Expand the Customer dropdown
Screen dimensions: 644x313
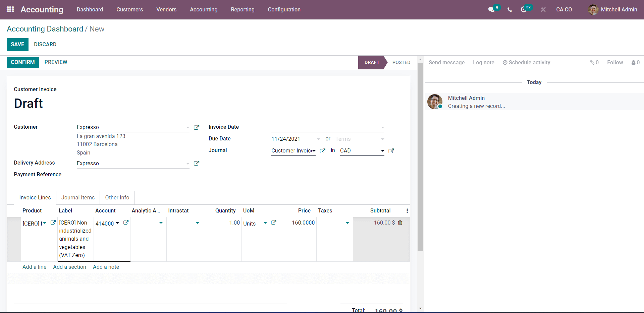tap(188, 127)
